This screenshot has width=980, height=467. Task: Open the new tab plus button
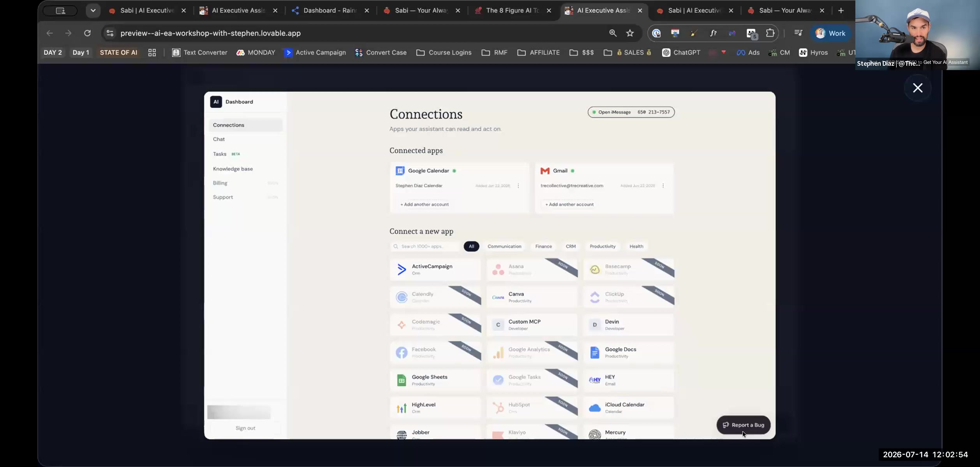(x=841, y=11)
